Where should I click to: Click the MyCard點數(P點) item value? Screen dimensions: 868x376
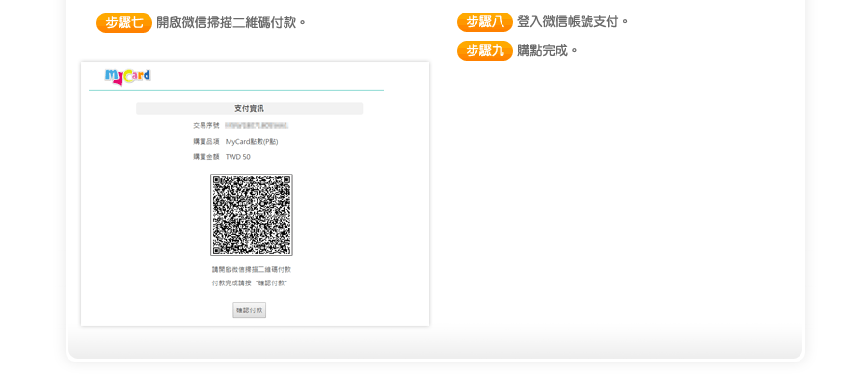tap(252, 142)
